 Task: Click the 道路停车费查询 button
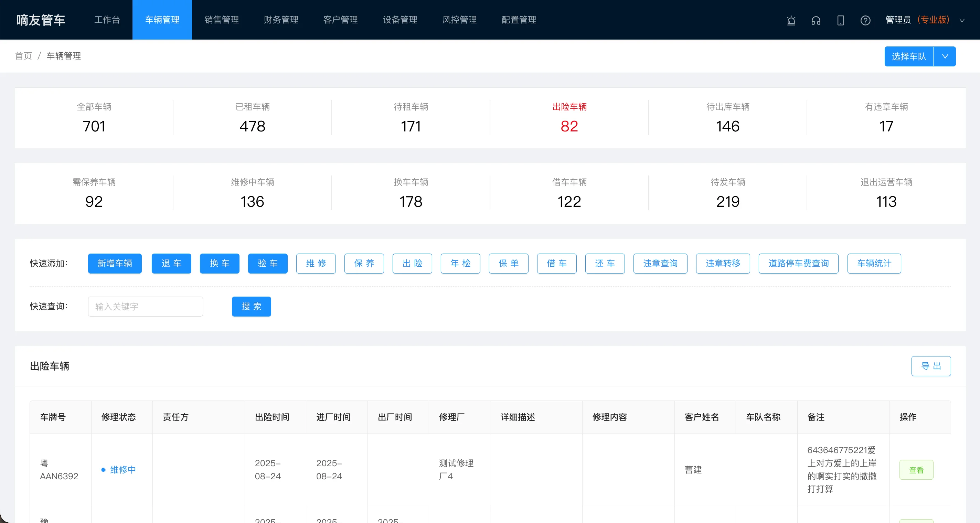tap(798, 263)
